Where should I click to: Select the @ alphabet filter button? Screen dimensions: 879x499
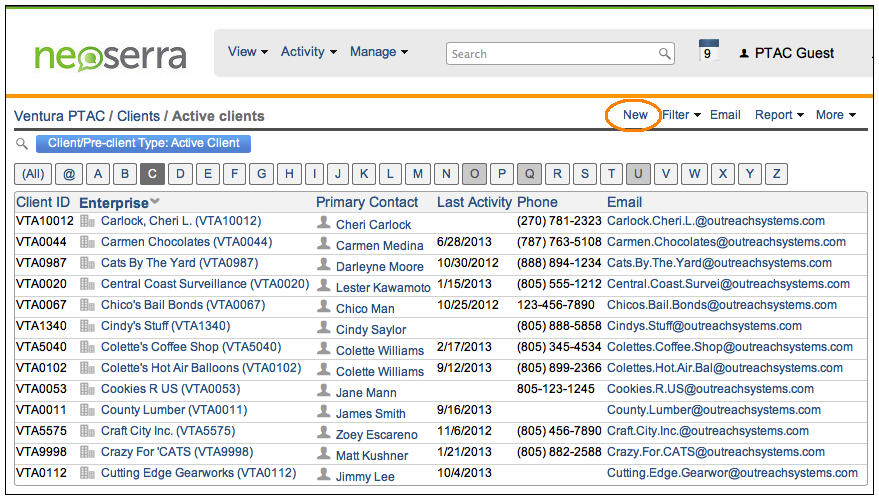click(x=69, y=174)
